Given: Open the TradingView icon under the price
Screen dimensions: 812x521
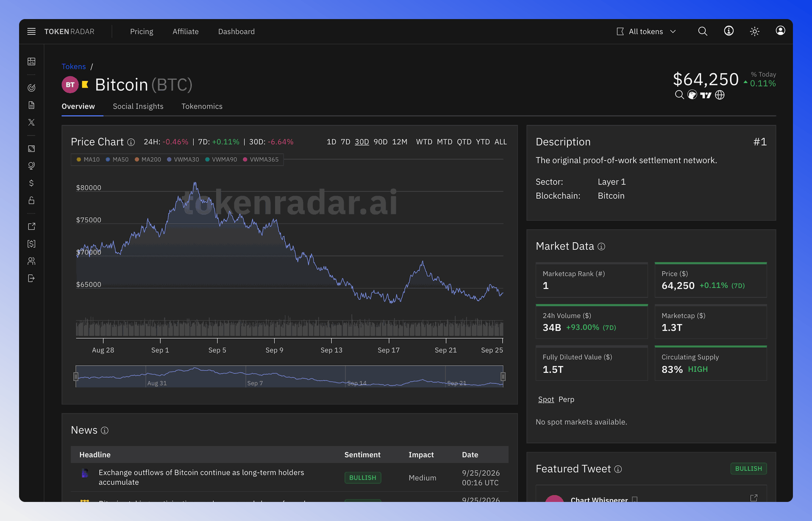Looking at the screenshot, I should coord(706,95).
